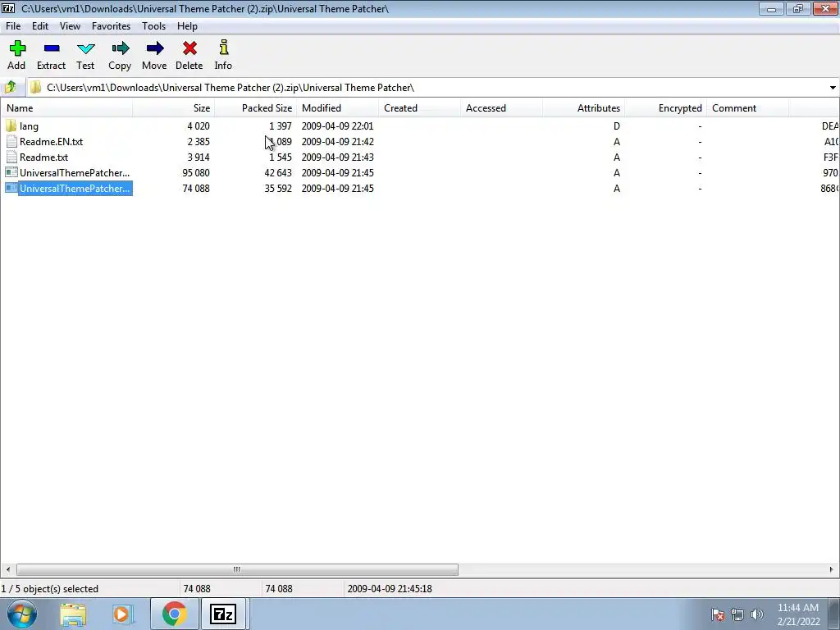Screen dimensions: 840x630
Task: Click horizontal scrollbar left arrow
Action: pos(7,569)
